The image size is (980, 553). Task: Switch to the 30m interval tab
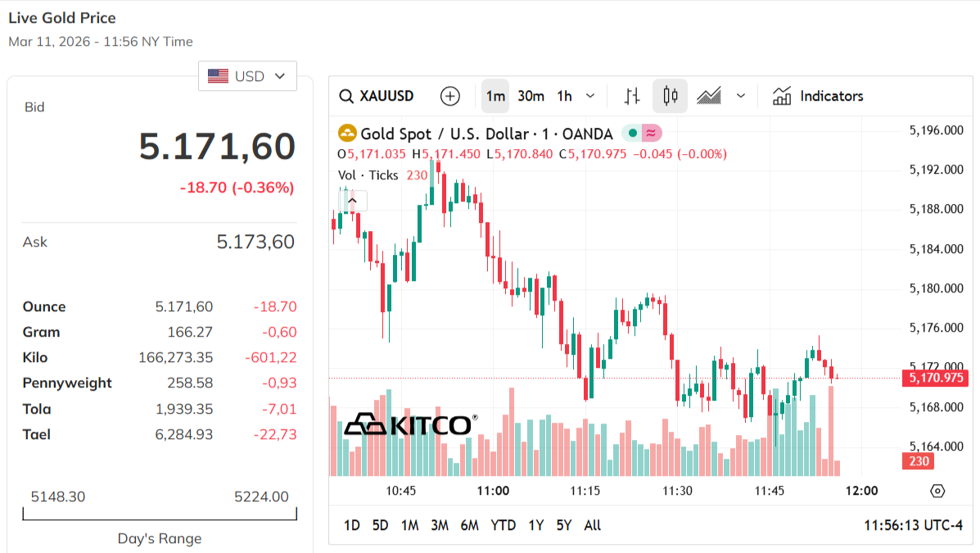pos(531,96)
